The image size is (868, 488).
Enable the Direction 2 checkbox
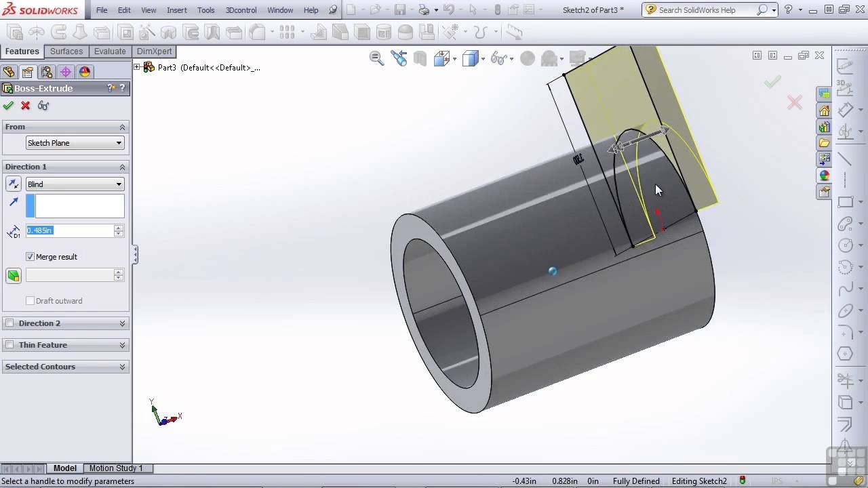(9, 323)
